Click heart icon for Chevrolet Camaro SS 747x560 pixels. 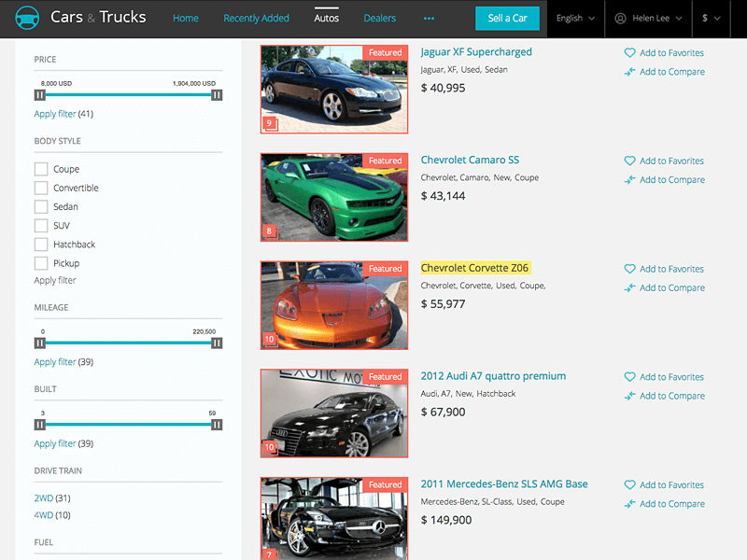(x=629, y=161)
